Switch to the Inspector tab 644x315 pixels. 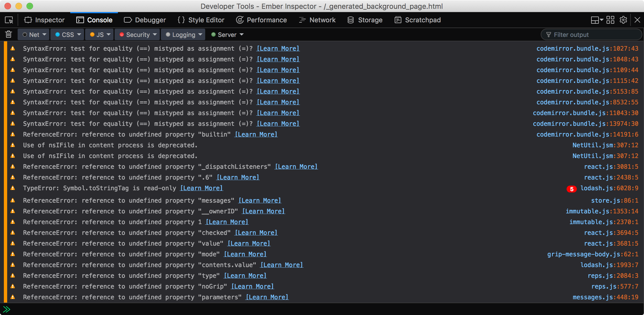coord(44,20)
